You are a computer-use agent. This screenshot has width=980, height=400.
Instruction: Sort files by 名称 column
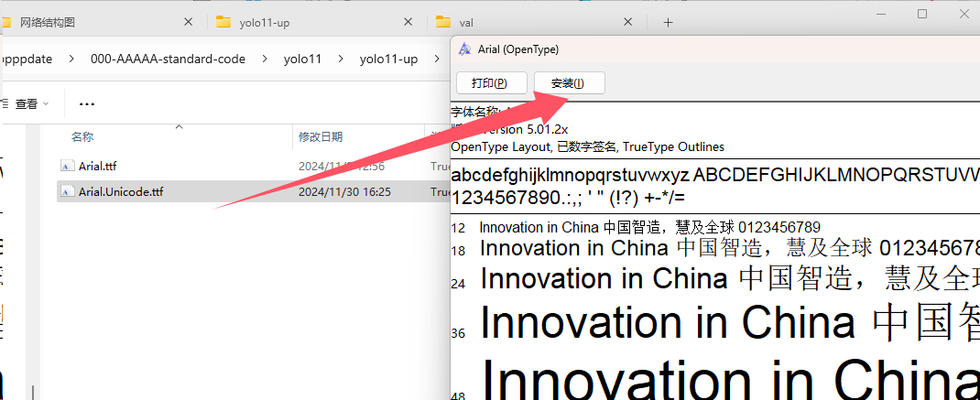pos(82,137)
